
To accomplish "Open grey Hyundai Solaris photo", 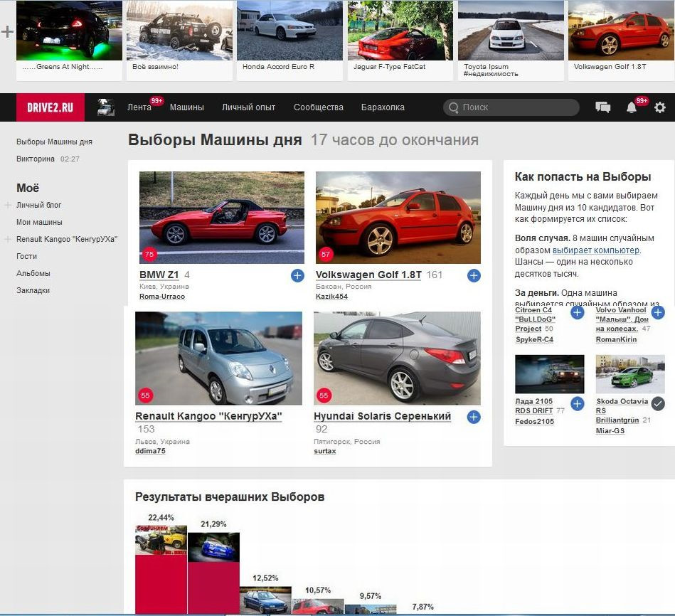I will (398, 359).
